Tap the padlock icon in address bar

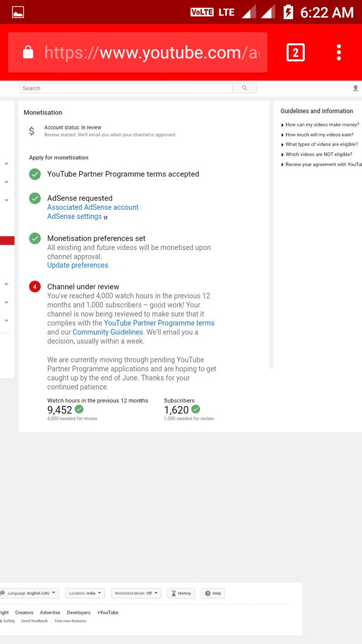(28, 52)
